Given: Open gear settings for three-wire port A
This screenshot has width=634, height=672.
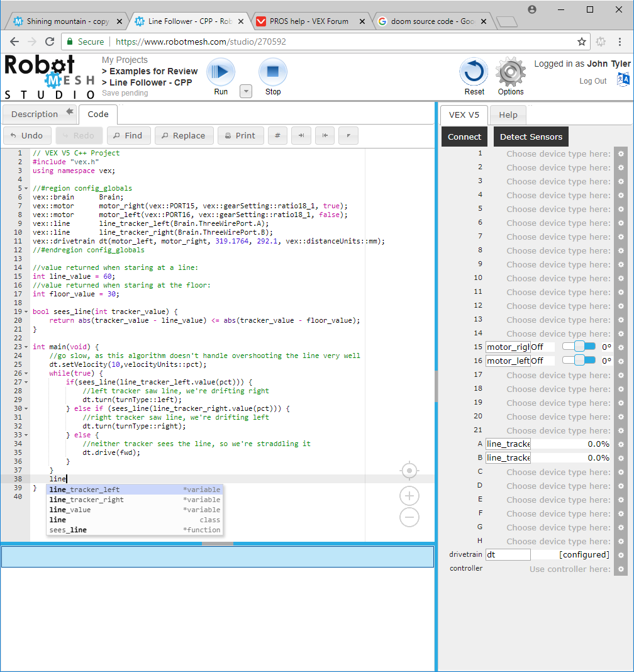Looking at the screenshot, I should coord(621,445).
